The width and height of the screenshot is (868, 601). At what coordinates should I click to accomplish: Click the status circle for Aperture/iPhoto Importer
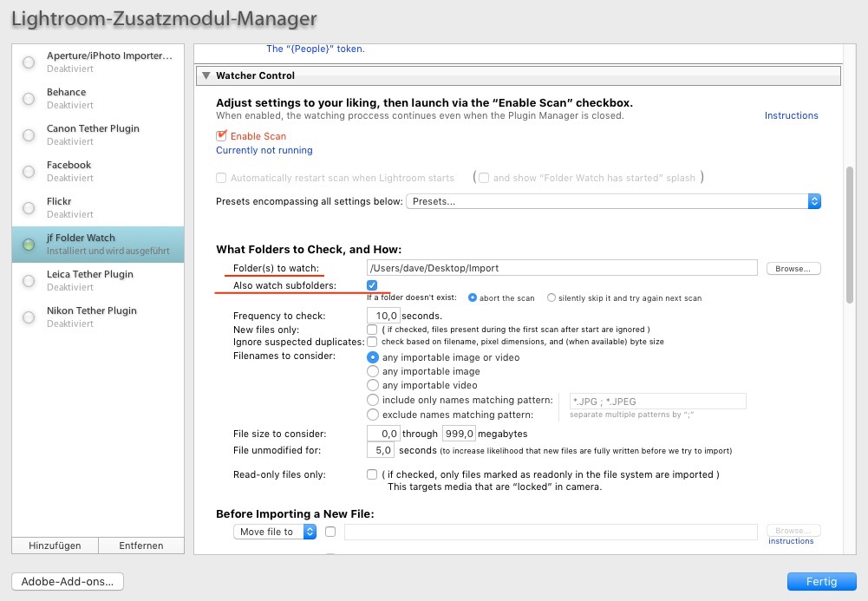29,62
